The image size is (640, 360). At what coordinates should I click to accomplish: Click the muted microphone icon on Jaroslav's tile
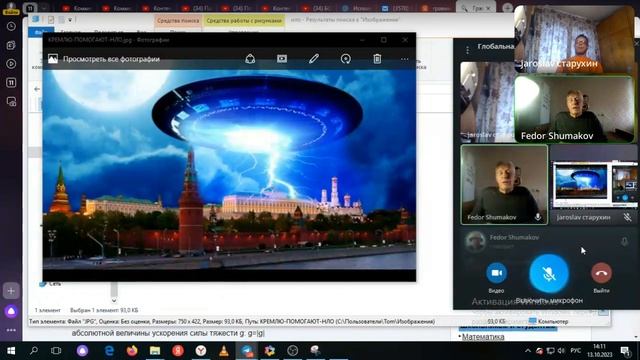tap(627, 218)
